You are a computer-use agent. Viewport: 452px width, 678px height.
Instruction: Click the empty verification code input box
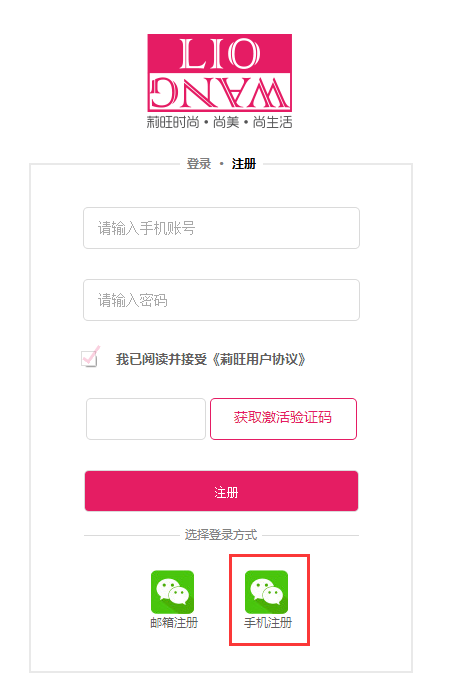coord(146,419)
